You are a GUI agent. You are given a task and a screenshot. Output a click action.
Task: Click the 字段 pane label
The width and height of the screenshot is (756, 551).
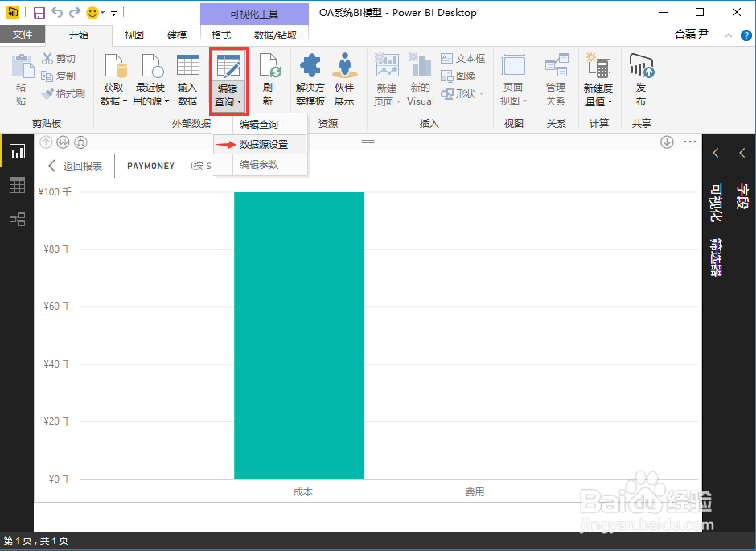[x=742, y=196]
